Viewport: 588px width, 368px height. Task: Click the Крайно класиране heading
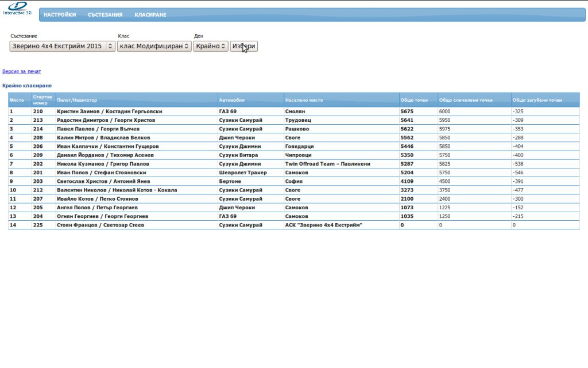tap(27, 86)
